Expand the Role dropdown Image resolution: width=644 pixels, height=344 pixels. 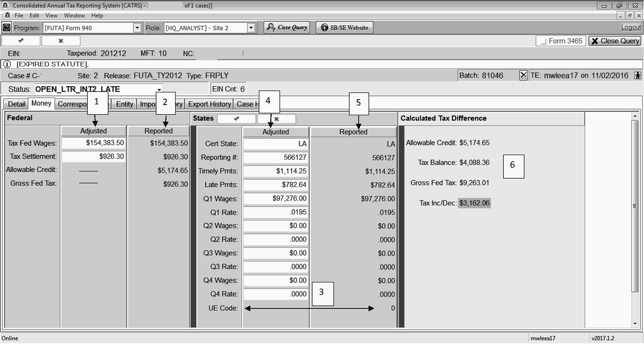pos(251,28)
